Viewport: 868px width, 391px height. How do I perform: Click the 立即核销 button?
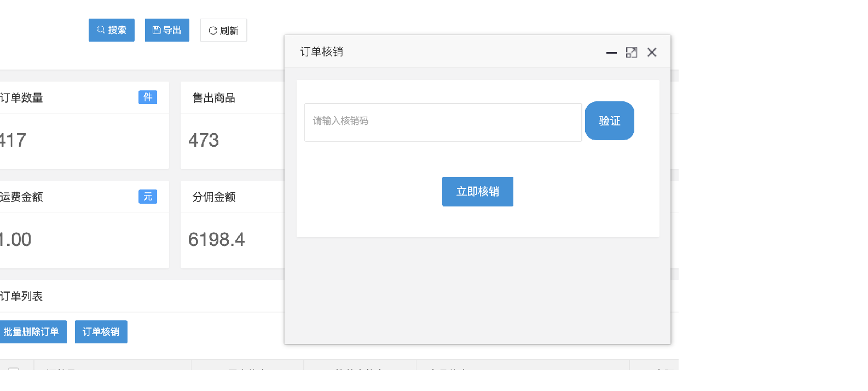478,192
